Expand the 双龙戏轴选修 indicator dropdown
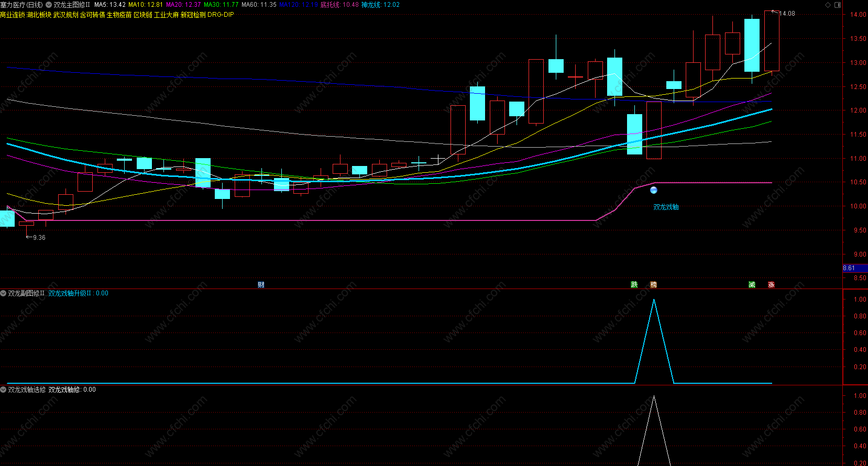 coord(3,390)
